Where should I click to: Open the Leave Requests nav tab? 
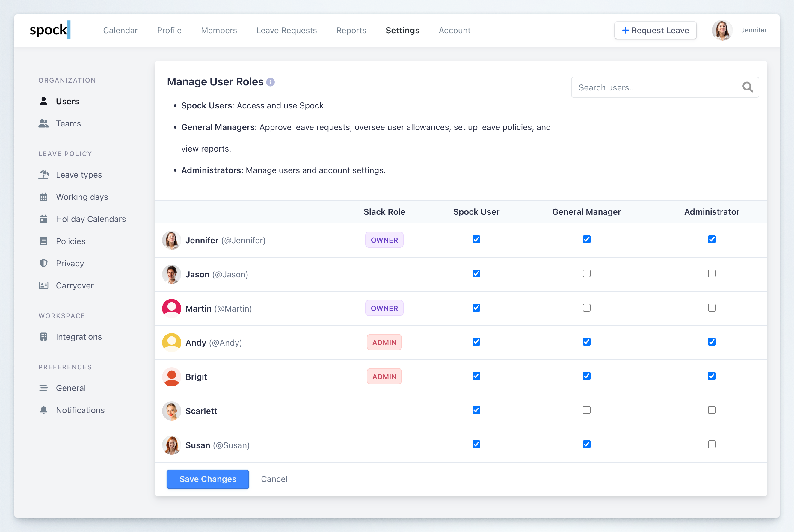coord(286,31)
